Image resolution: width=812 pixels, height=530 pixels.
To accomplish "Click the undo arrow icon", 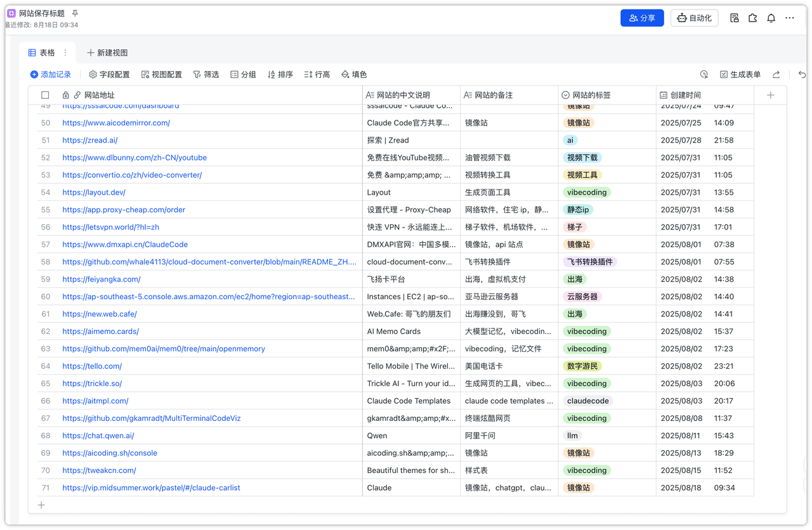I will [802, 75].
